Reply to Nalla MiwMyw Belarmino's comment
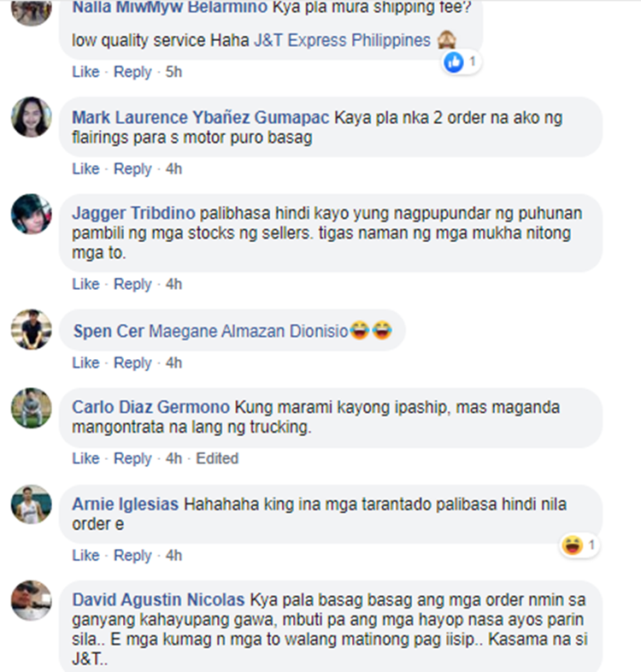The width and height of the screenshot is (641, 672). 132,72
